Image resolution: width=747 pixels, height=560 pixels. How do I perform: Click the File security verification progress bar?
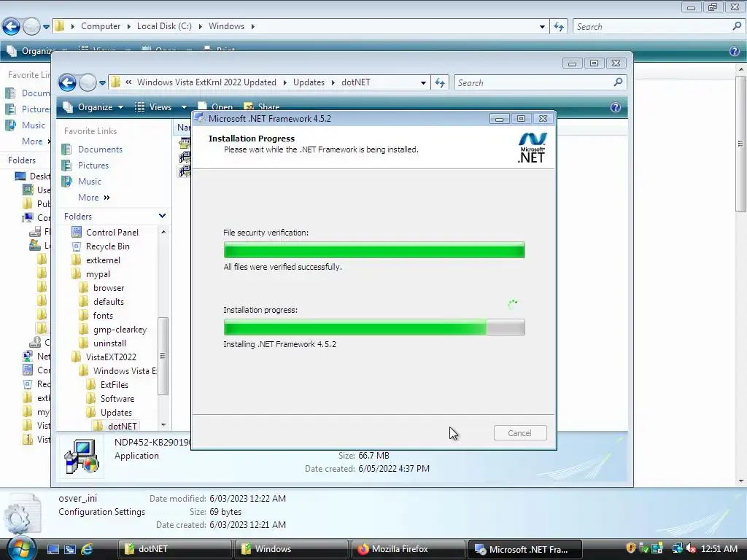coord(374,250)
